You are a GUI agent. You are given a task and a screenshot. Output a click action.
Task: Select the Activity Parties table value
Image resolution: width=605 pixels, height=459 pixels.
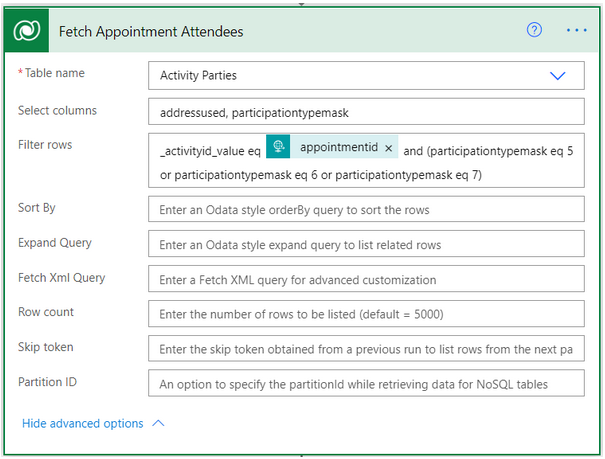point(199,75)
